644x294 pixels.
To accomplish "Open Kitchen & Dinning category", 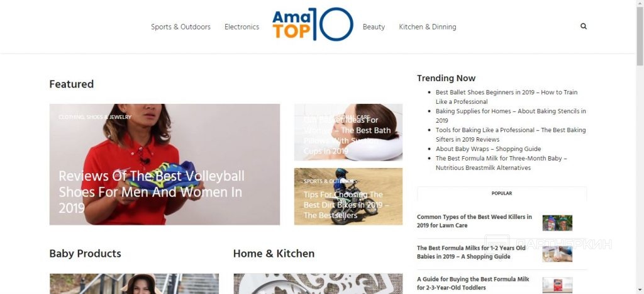I will (428, 26).
